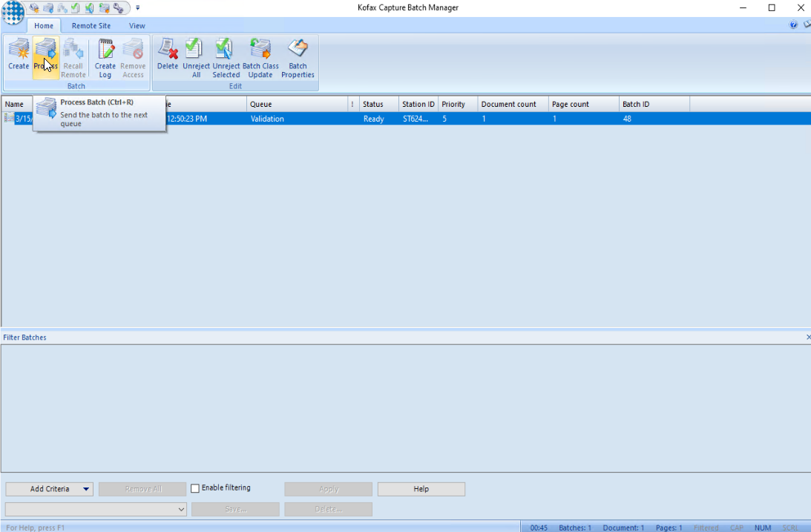
Task: Click the Unreject Selected ribbon button
Action: 226,58
